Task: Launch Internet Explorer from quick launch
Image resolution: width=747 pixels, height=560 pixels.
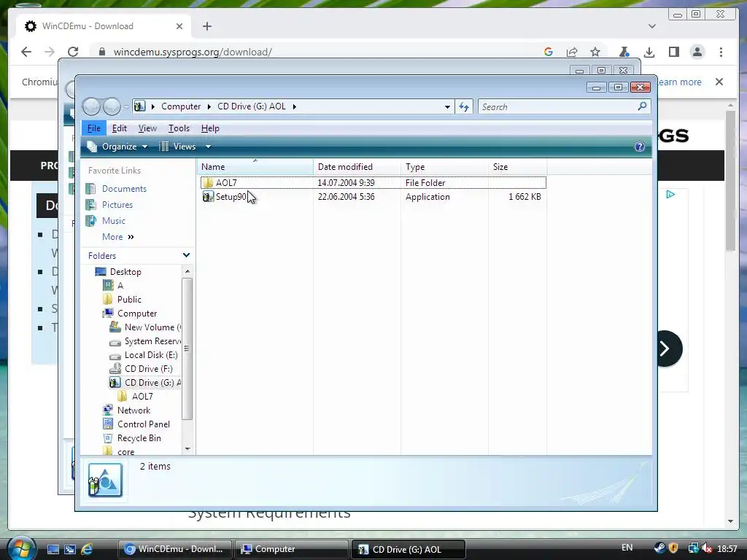Action: coord(87,549)
